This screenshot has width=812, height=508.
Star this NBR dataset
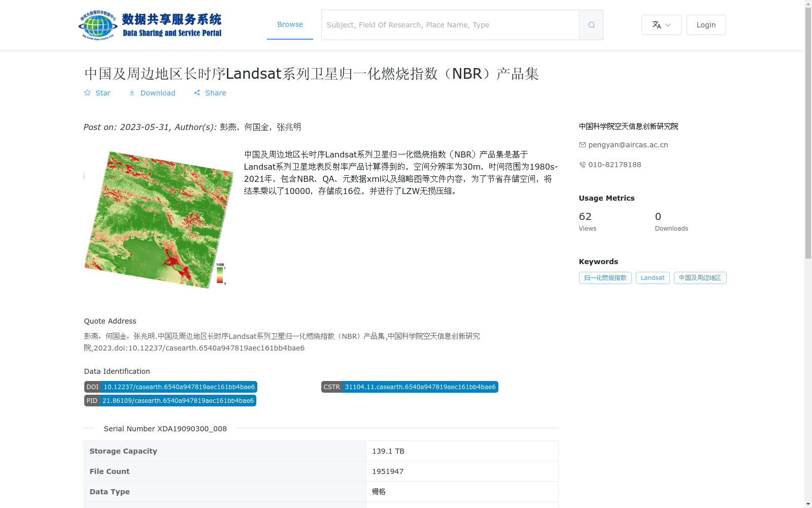click(x=97, y=93)
